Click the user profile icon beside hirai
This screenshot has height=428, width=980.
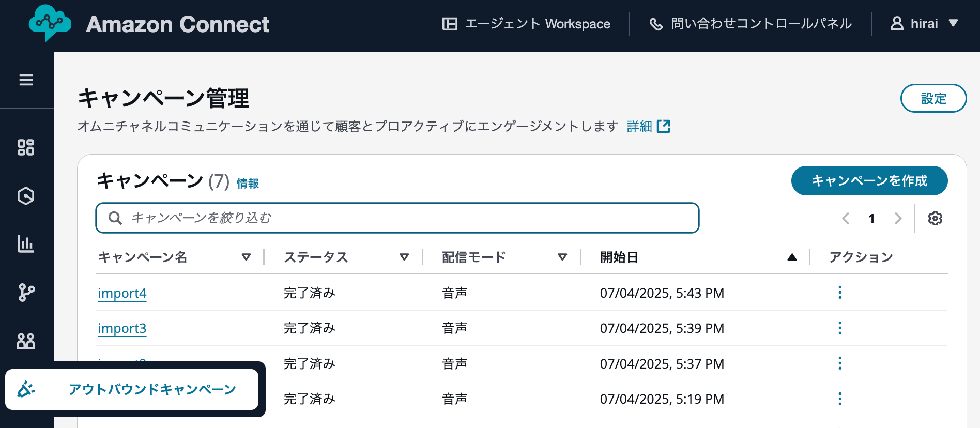[x=897, y=23]
